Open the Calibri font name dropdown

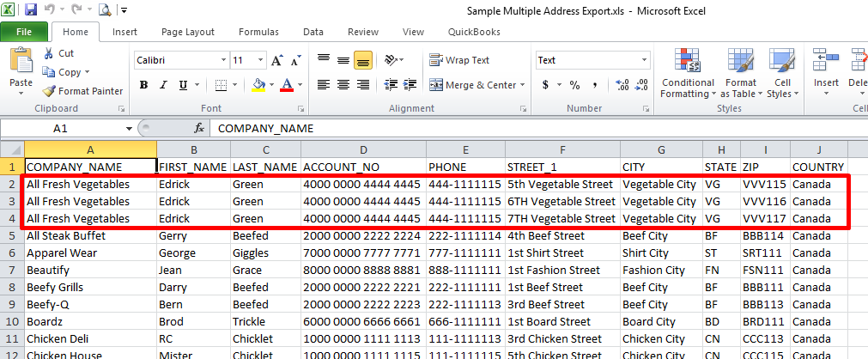pos(221,61)
